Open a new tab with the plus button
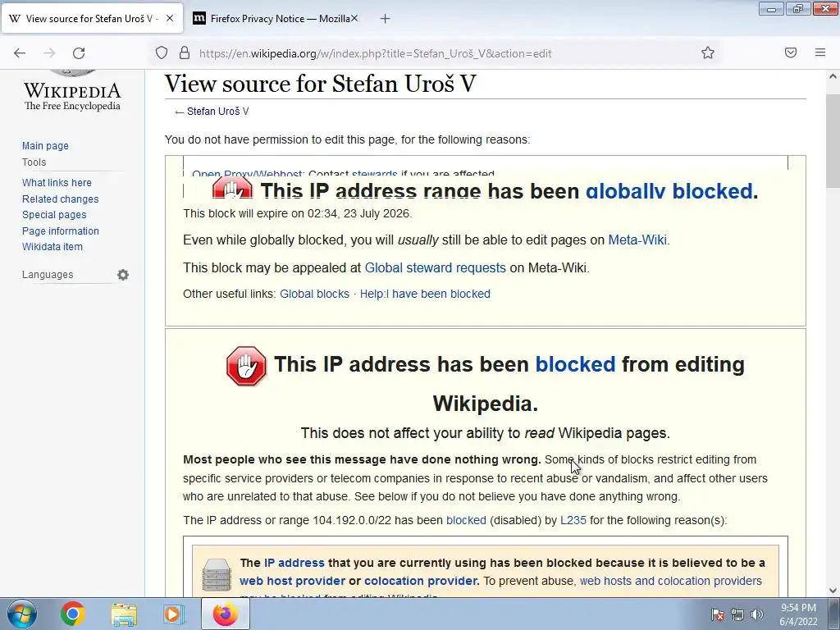 coord(386,19)
